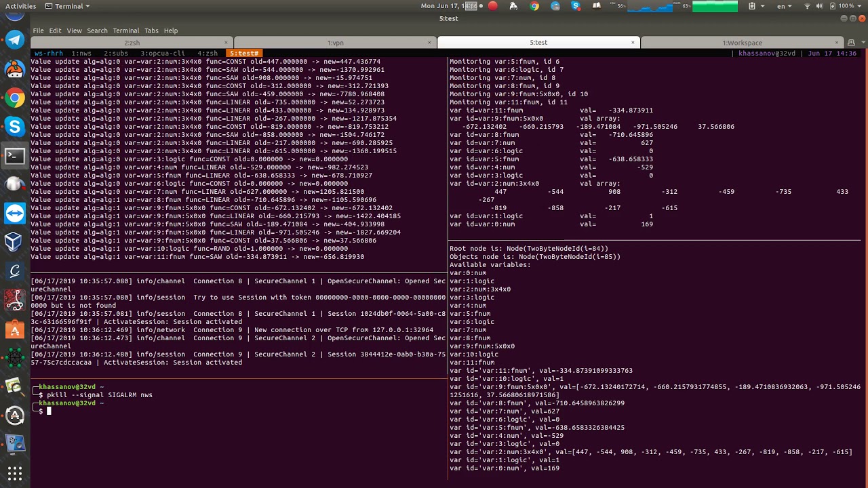Add a new terminal tab button
The height and width of the screenshot is (488, 868).
tap(851, 42)
